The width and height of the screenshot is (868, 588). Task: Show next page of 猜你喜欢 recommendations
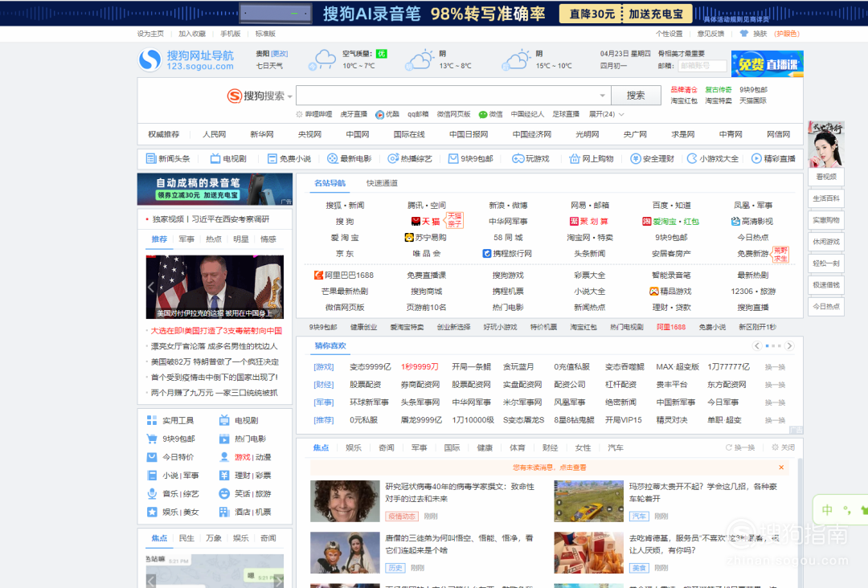click(789, 345)
